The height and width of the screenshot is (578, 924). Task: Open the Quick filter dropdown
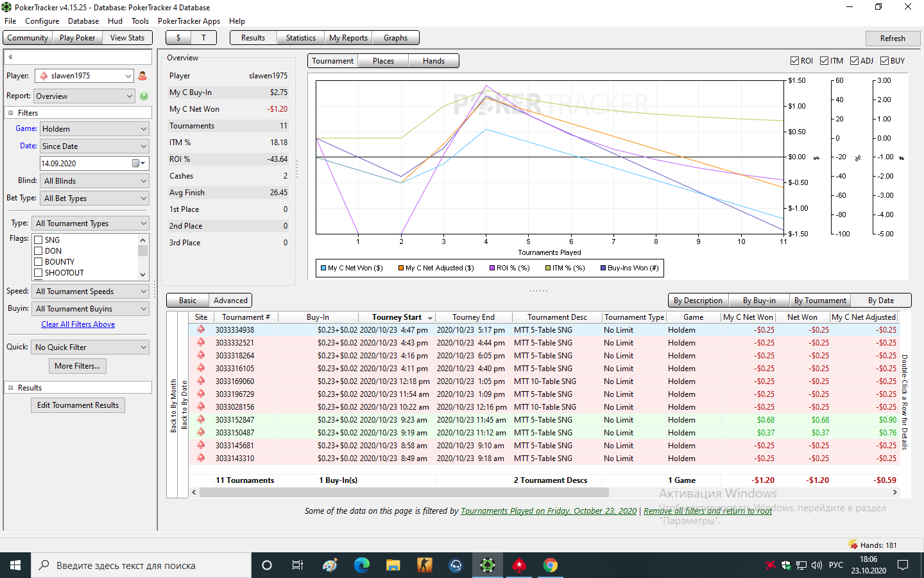(x=90, y=347)
